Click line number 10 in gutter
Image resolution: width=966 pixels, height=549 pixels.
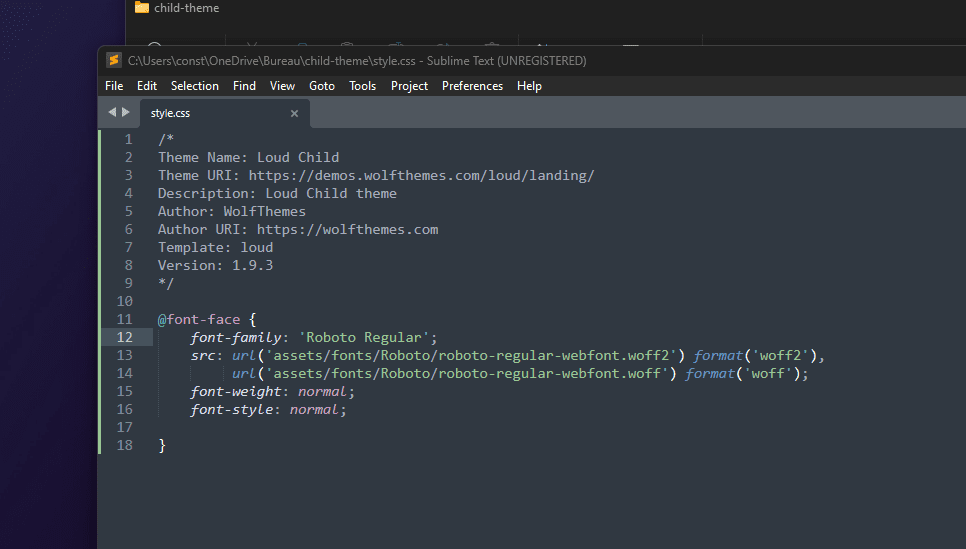click(x=124, y=301)
